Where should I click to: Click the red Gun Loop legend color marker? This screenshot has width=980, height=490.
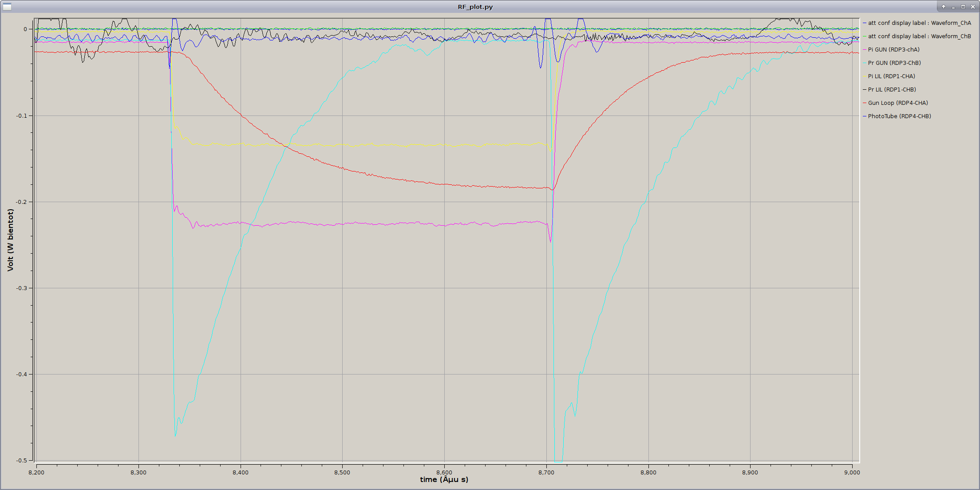click(x=865, y=103)
